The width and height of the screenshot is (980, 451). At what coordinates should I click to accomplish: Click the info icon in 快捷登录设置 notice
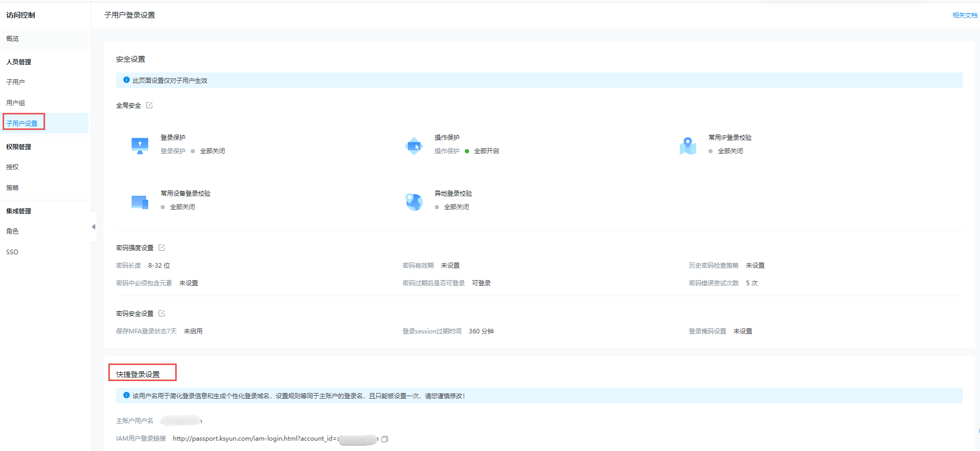tap(126, 396)
